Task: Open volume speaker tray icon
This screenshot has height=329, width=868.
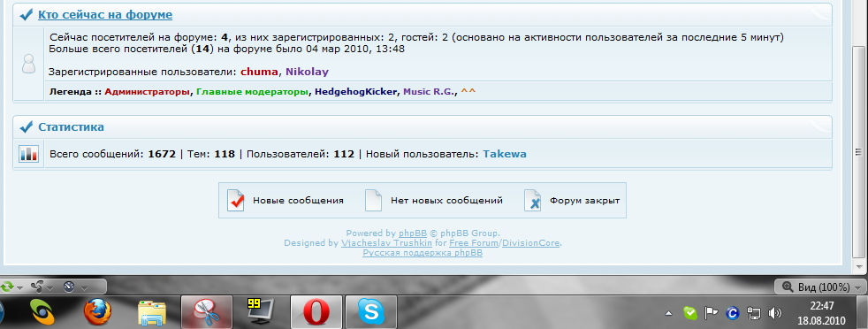Action: click(x=775, y=313)
